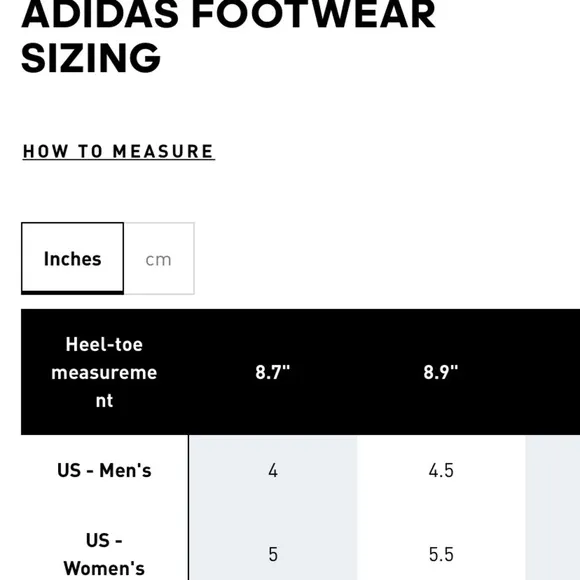This screenshot has width=580, height=580.
Task: Click the partly visible third column header
Action: (x=553, y=372)
